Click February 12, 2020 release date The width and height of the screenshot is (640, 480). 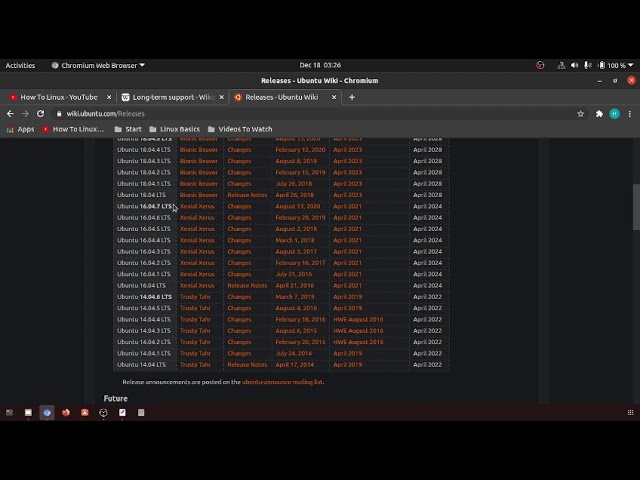300,150
